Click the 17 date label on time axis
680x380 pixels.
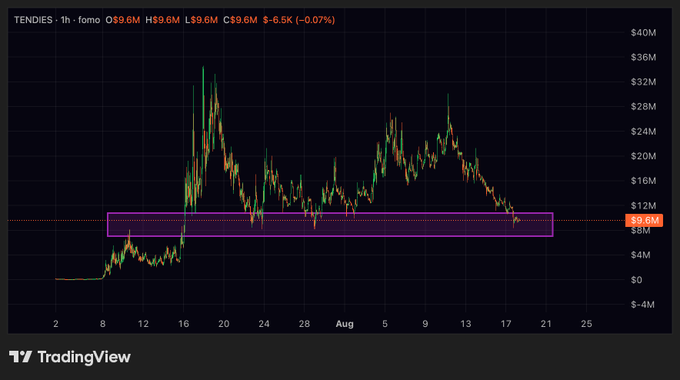pos(506,324)
